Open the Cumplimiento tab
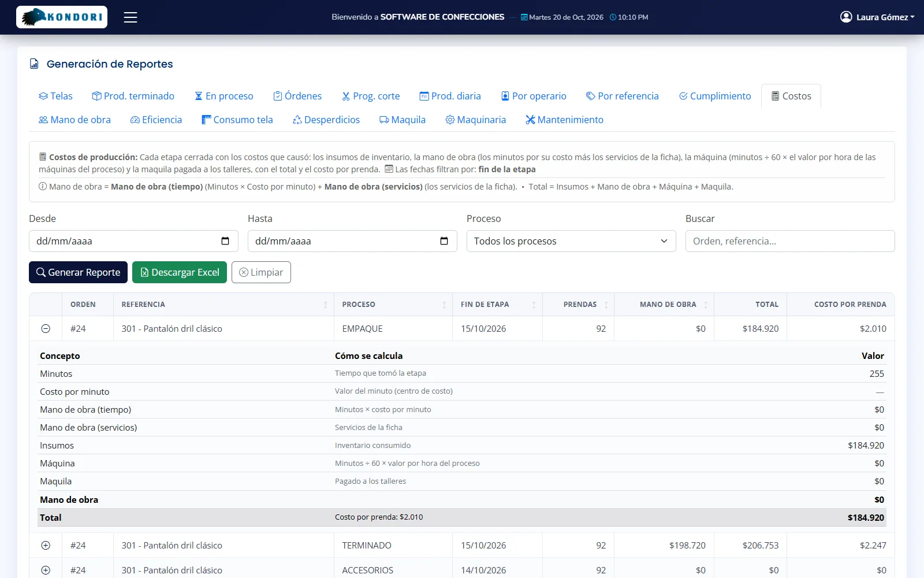The height and width of the screenshot is (578, 924). [715, 96]
